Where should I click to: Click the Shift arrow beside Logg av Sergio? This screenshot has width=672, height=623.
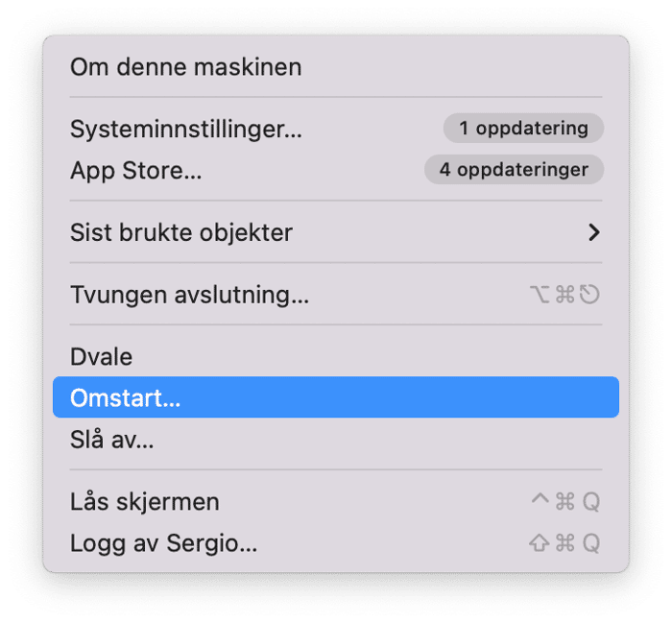tap(540, 543)
